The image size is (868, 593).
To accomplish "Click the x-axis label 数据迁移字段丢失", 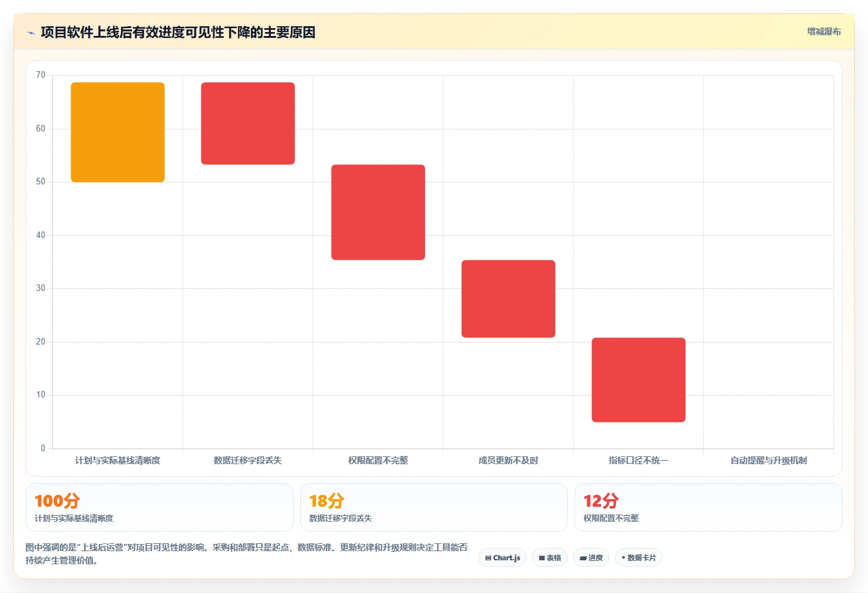I will click(248, 460).
